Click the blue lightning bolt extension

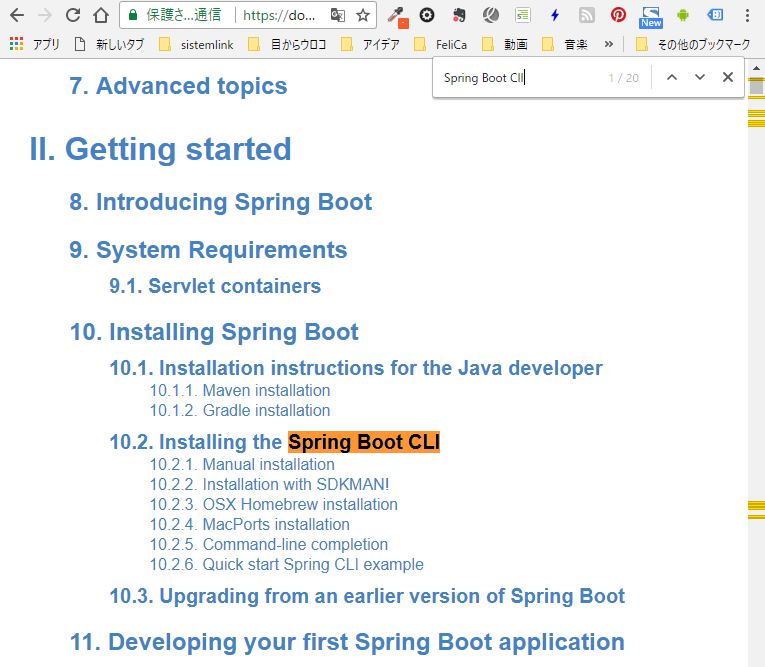[555, 15]
